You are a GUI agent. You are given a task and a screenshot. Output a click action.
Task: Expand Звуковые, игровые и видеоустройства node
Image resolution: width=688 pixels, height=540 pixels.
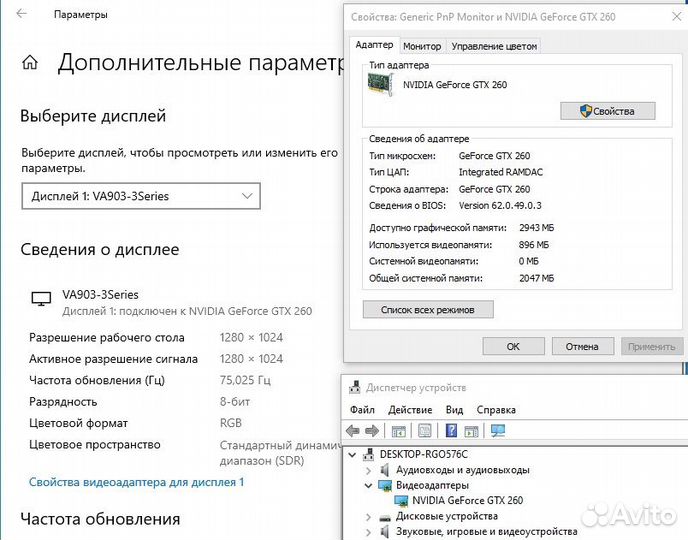pos(369,532)
